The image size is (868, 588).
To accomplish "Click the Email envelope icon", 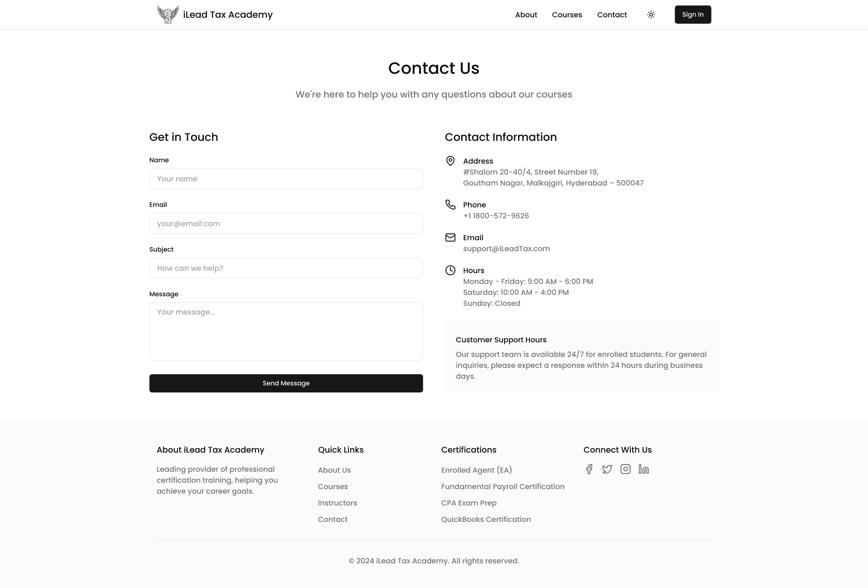I will (450, 237).
